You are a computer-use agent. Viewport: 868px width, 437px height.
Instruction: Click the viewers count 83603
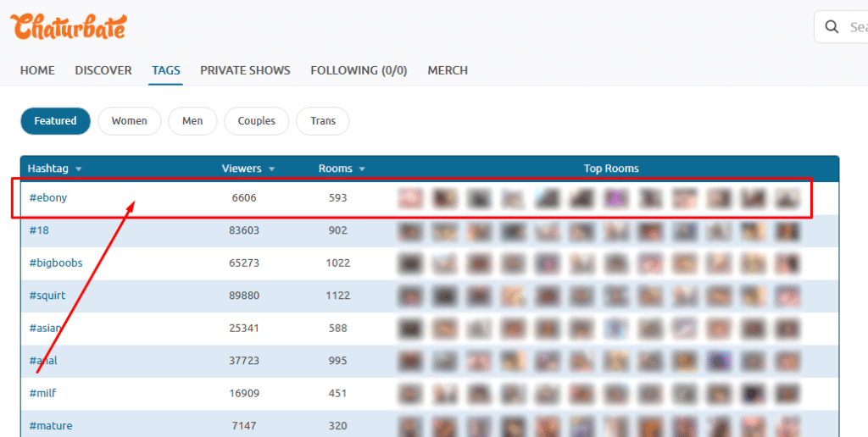(244, 230)
